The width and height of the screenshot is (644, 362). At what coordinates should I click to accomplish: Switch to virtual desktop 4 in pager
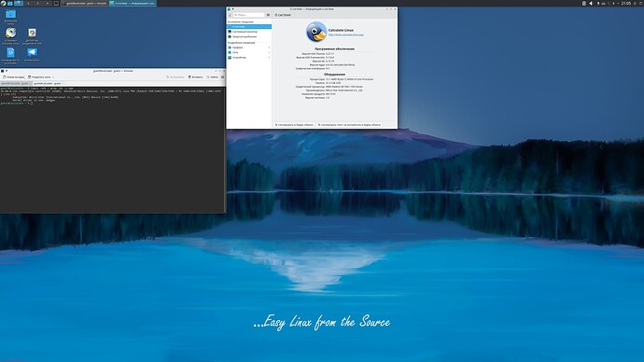point(48,4)
